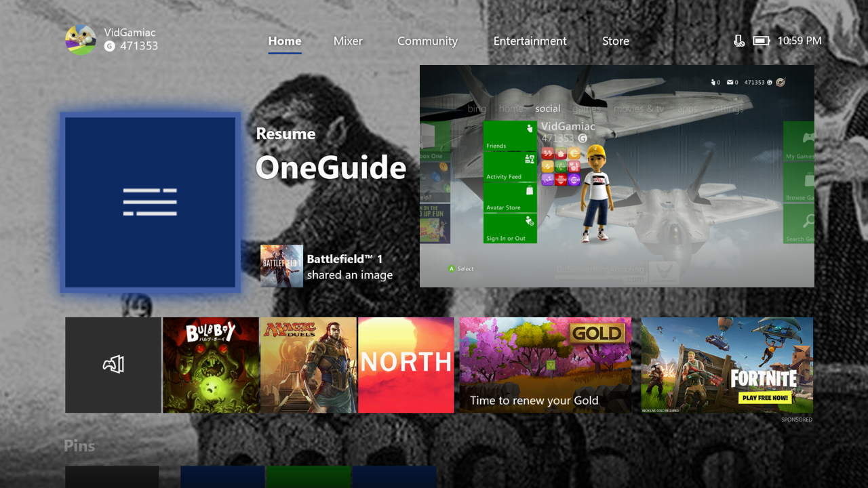
Task: Click the muted headset microphone status icon
Action: (739, 41)
